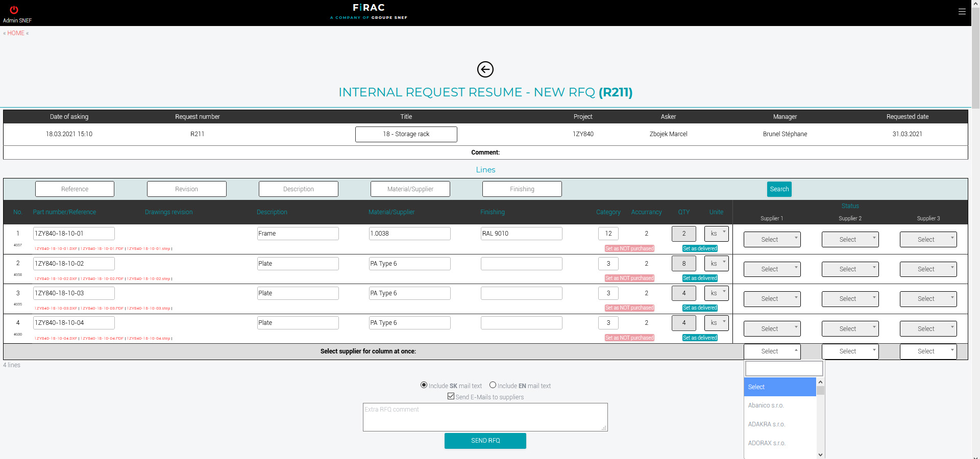Open the unit dropdown for line 2

(x=716, y=264)
